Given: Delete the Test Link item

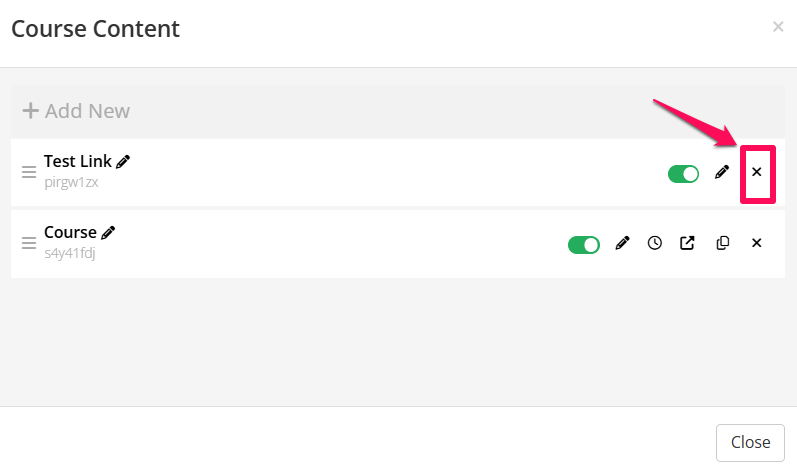Looking at the screenshot, I should pos(757,172).
